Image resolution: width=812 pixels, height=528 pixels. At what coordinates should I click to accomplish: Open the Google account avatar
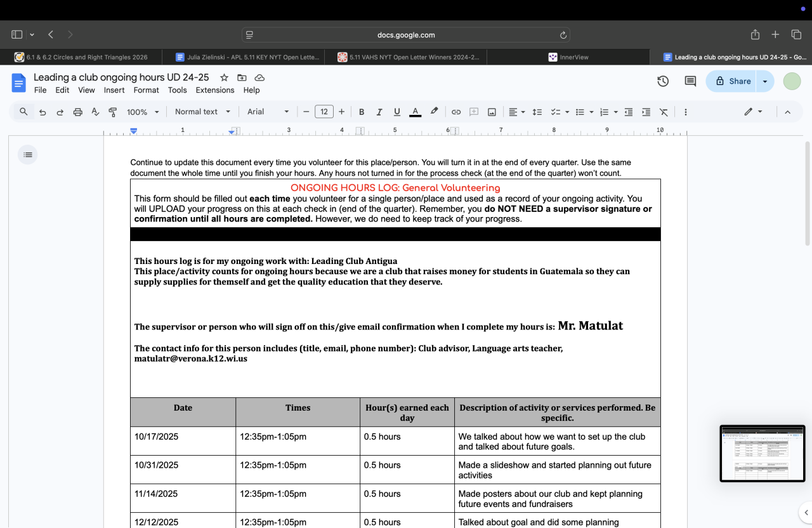point(792,81)
